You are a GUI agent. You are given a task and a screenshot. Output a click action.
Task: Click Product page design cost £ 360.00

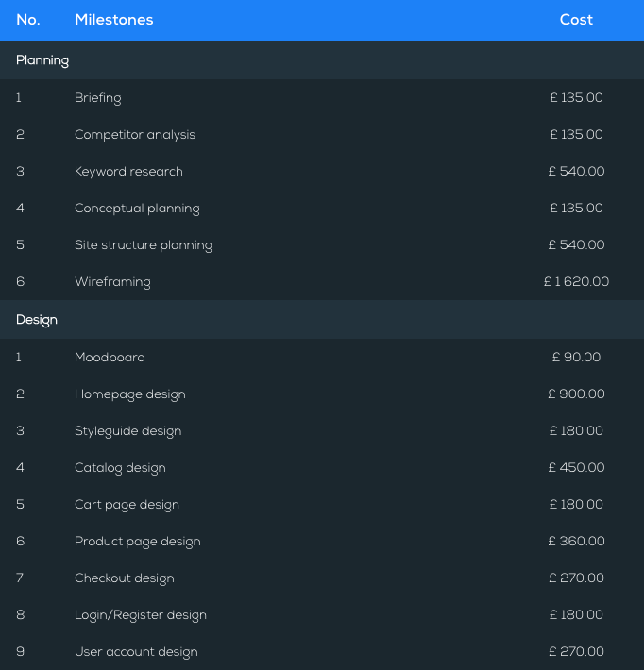[576, 542]
